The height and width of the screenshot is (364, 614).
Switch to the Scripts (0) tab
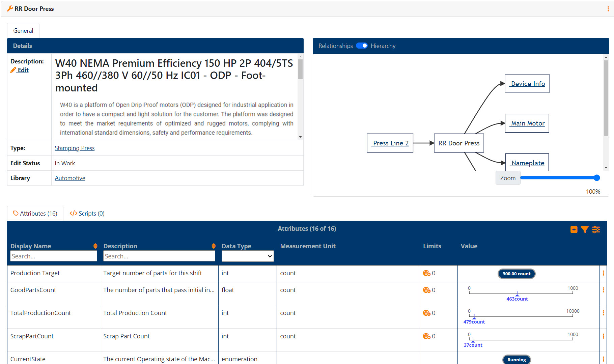(87, 214)
